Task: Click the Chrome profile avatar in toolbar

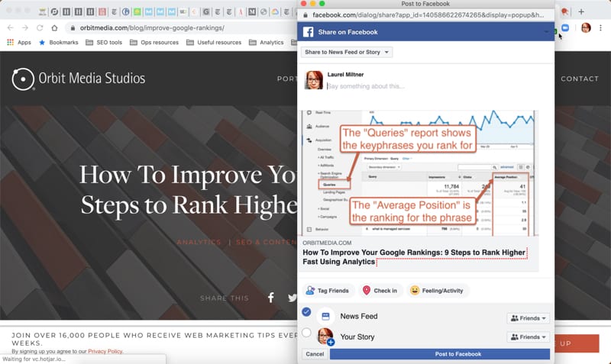Action: (x=586, y=27)
